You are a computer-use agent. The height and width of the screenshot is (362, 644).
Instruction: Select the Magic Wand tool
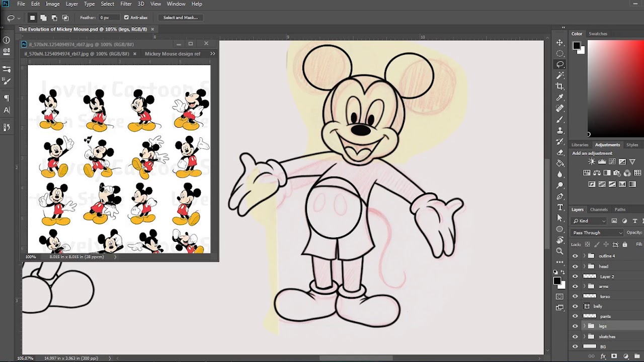point(560,75)
